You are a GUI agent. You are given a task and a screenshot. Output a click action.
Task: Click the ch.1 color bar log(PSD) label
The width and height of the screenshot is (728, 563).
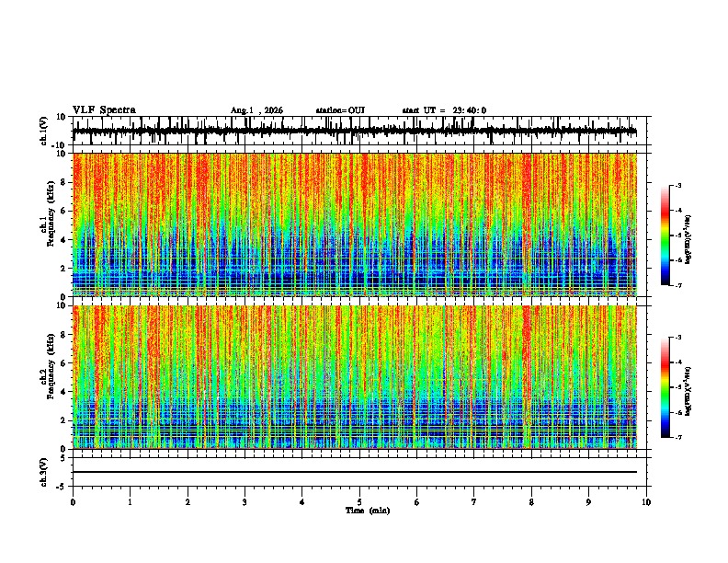tap(688, 240)
